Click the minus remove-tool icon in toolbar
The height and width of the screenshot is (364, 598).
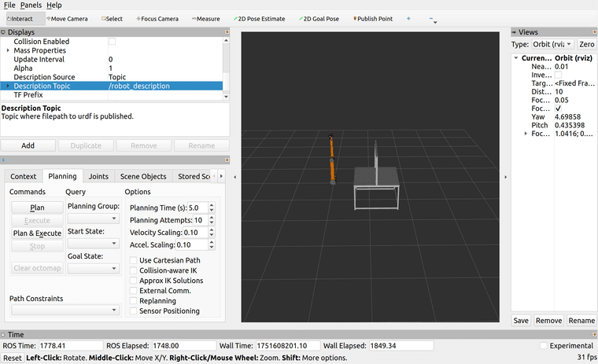tap(431, 18)
